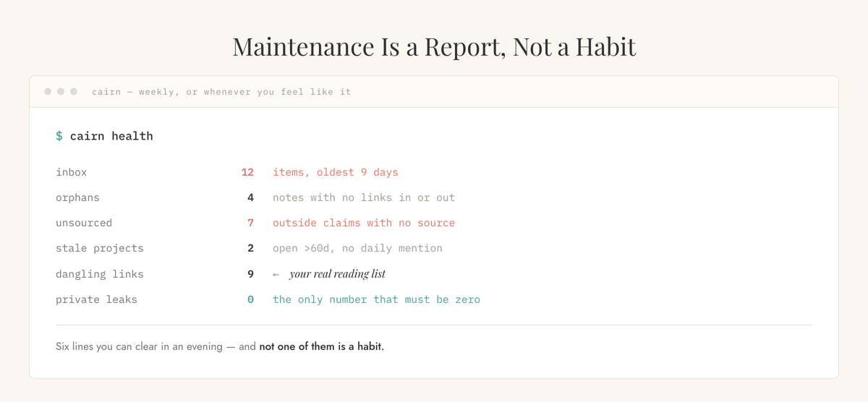Click the left arrow beside dangling links note
The width and height of the screenshot is (868, 402).
pyautogui.click(x=276, y=275)
